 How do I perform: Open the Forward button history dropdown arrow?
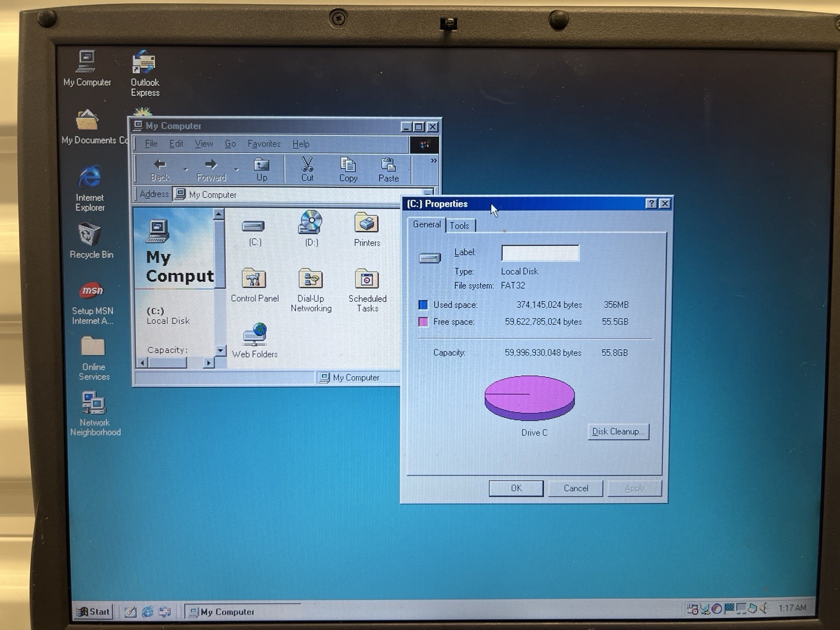click(x=236, y=170)
